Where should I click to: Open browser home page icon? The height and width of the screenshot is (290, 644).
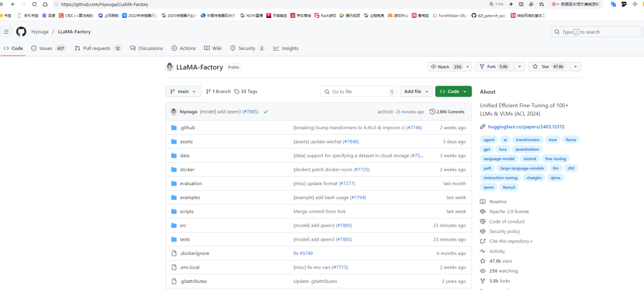coord(45,4)
